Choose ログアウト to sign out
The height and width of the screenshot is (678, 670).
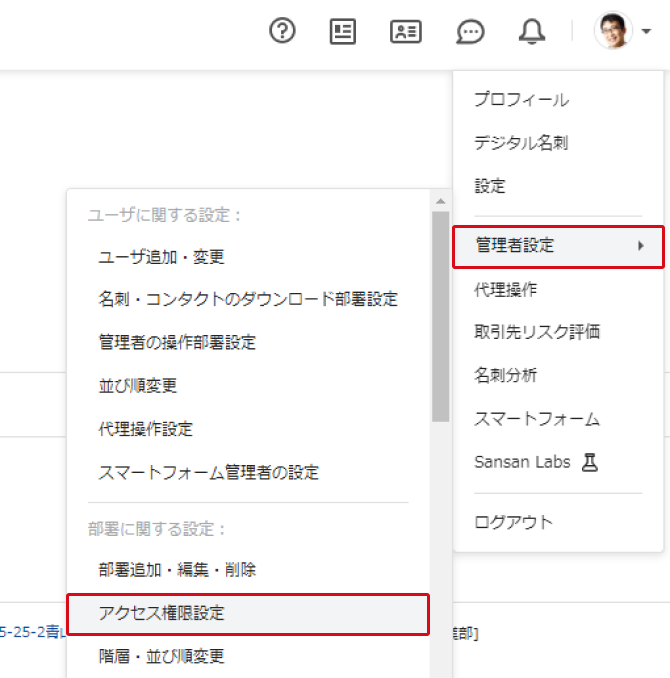513,522
